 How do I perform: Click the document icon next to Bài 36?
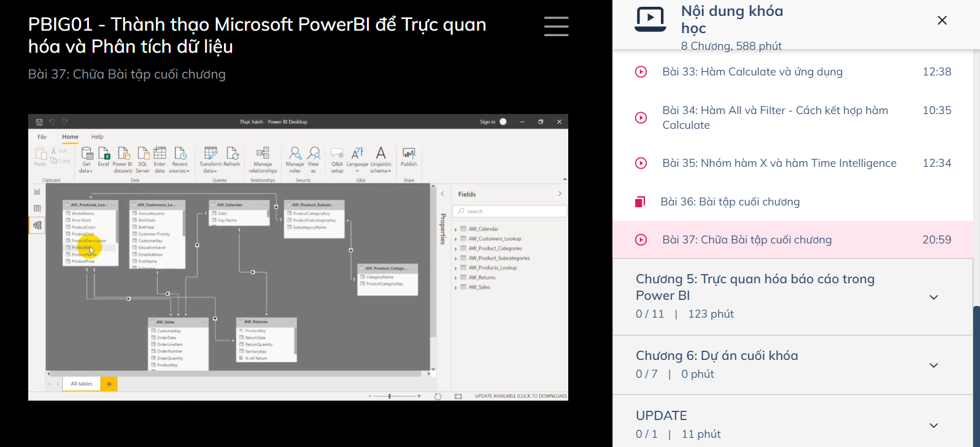pos(640,202)
